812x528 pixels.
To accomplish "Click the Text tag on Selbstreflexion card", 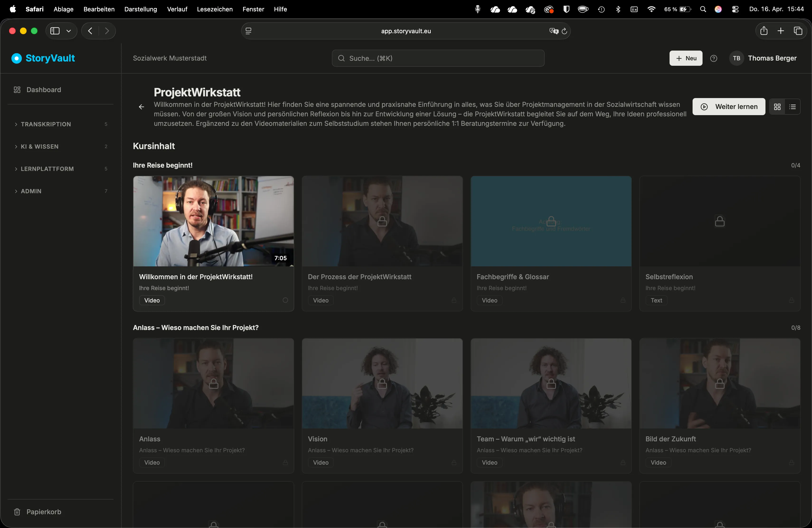I will point(656,301).
